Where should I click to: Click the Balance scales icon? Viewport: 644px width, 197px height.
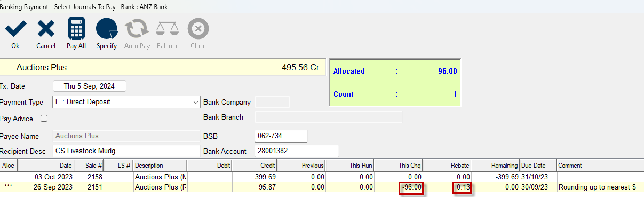coord(168,29)
